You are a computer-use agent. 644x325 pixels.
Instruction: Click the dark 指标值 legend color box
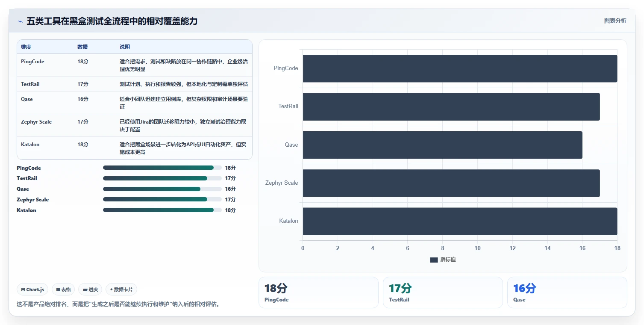[x=434, y=260]
